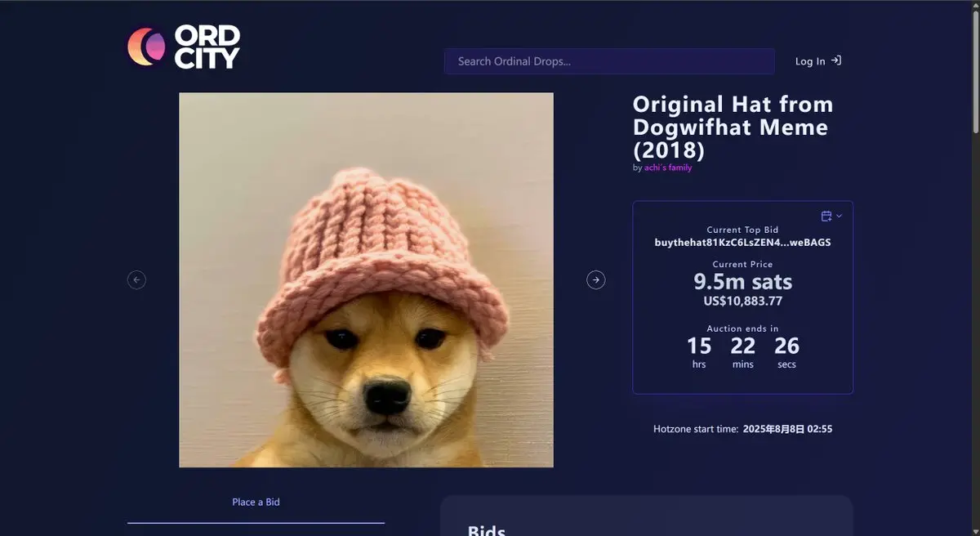
Task: Click the ORD CITY wordmark
Action: [207, 47]
